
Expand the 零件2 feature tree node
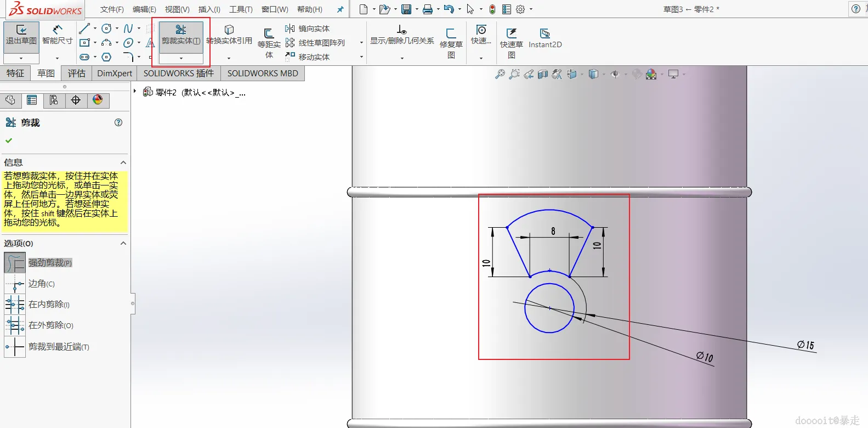coord(135,91)
